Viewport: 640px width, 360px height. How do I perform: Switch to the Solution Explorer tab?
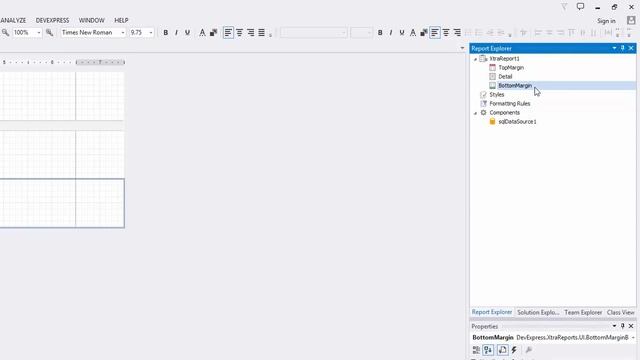point(538,312)
